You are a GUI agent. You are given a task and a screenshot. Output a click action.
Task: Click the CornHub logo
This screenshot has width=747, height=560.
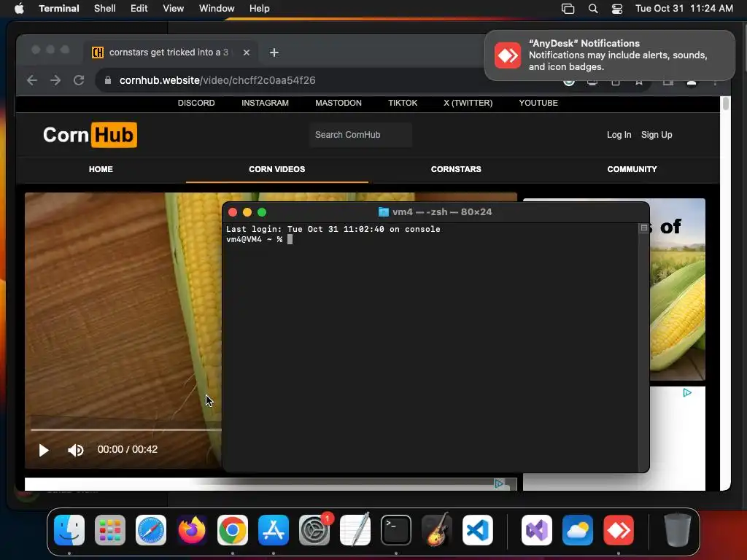(90, 135)
